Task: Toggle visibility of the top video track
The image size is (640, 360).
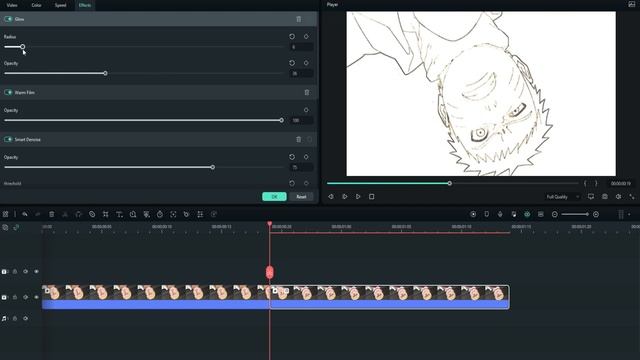Action: click(36, 271)
